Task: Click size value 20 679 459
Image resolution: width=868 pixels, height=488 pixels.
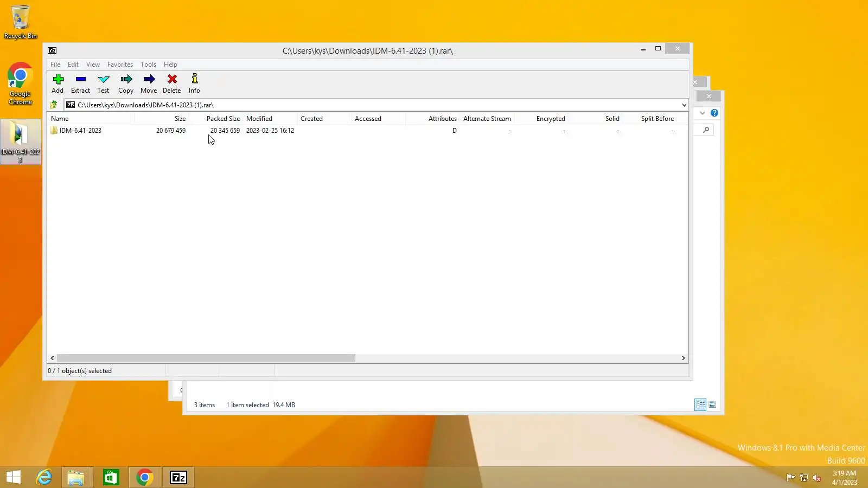Action: point(171,131)
